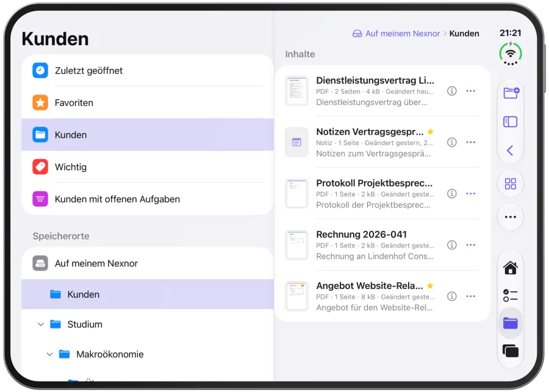Screen dimensions: 549x392
Task: Show info for Angebot Website-Rela... file
Action: click(x=452, y=296)
